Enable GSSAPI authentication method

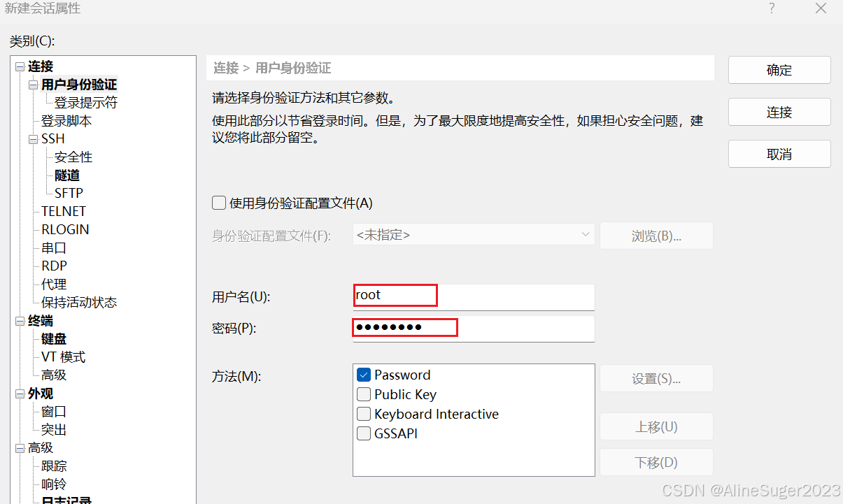coord(364,433)
